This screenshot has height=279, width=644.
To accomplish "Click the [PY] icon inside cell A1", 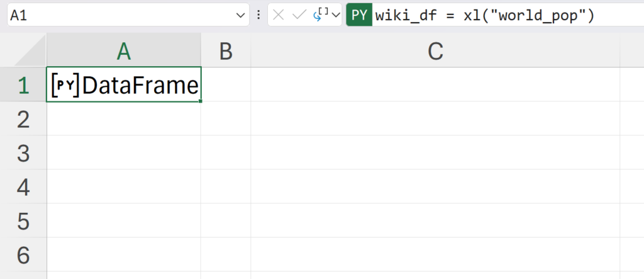I will point(65,86).
